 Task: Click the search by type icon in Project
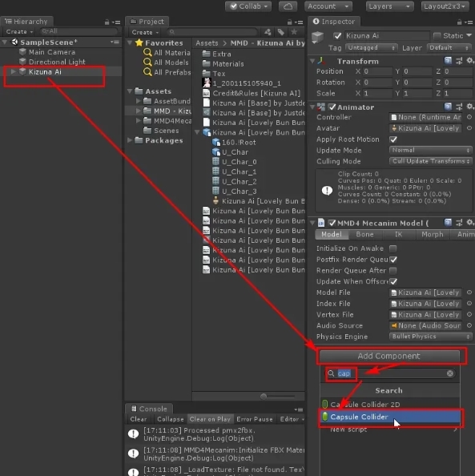tap(268, 32)
